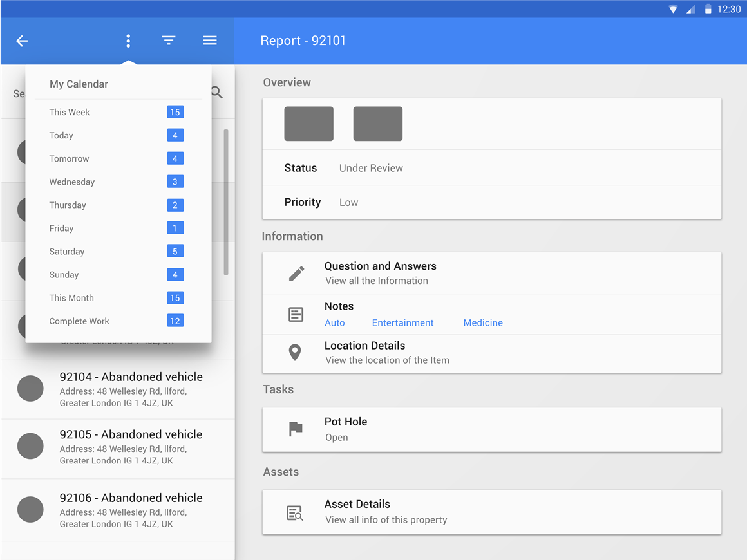Screen dimensions: 747x560
Task: Click the Complete Work count badge 12
Action: pos(175,321)
